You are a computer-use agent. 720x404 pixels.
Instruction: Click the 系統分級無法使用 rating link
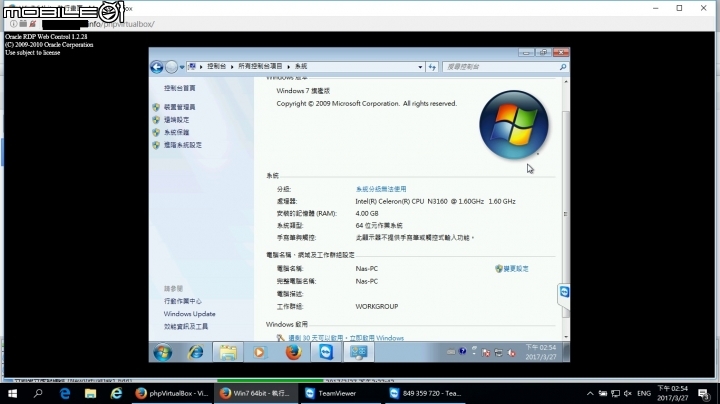381,189
